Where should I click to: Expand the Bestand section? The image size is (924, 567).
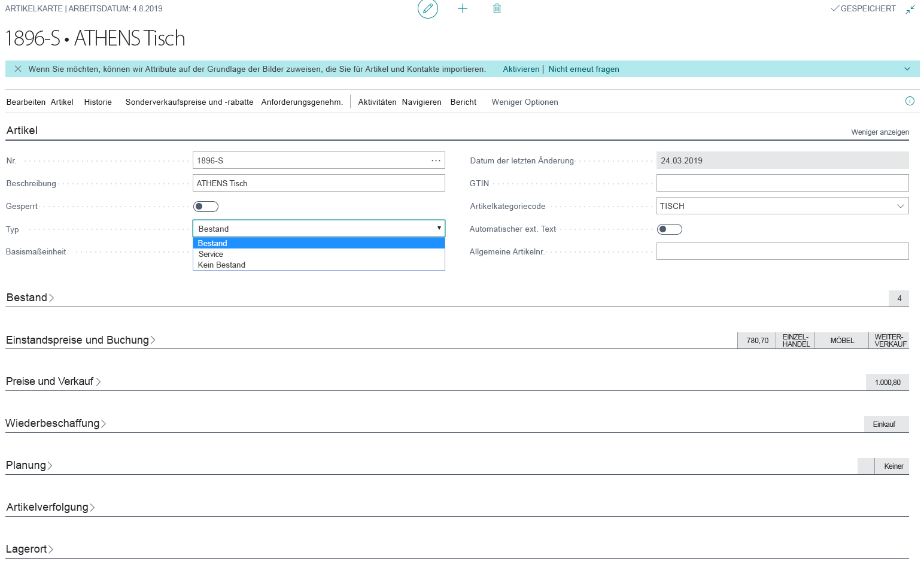pos(30,298)
